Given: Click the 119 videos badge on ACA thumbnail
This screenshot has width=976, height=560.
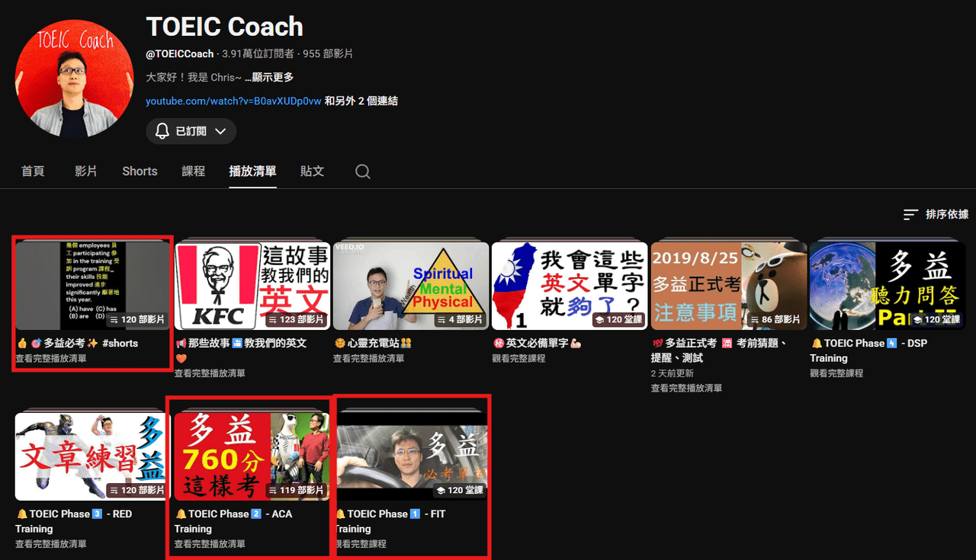Looking at the screenshot, I should [296, 490].
